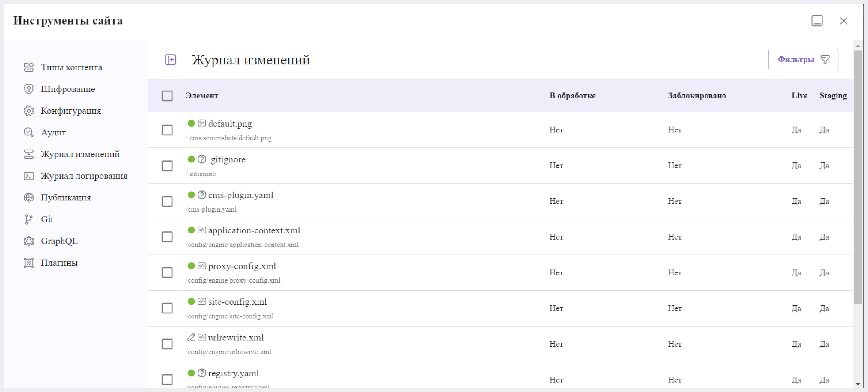
Task: Check the site-config.xml row checkbox
Action: 167,308
